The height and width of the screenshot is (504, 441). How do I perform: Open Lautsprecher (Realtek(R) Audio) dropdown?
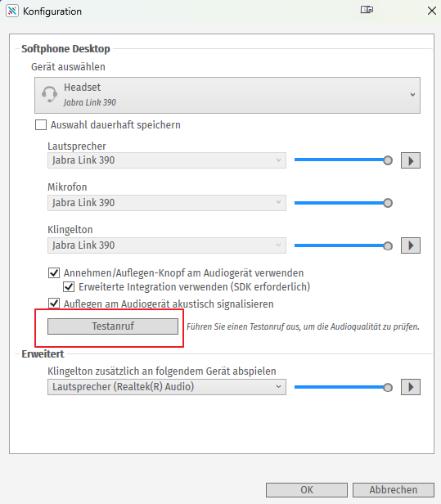pos(167,387)
